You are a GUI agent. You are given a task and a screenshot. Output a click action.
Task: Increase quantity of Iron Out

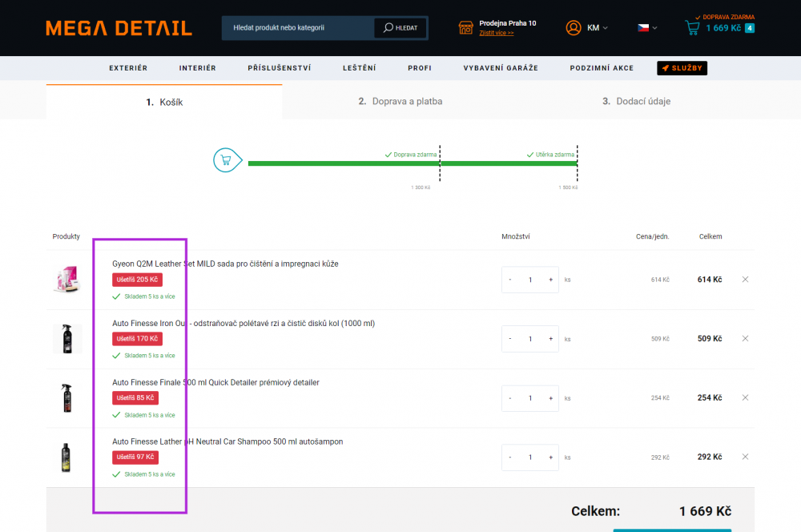pyautogui.click(x=551, y=339)
